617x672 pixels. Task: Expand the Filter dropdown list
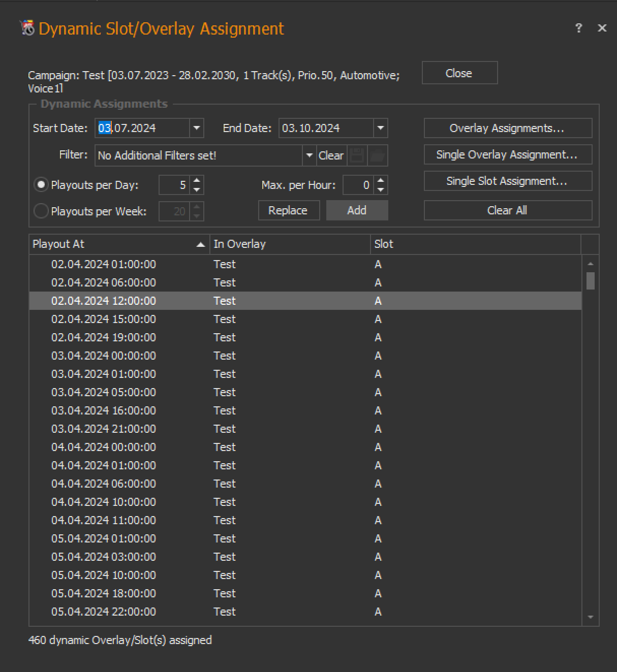(309, 155)
